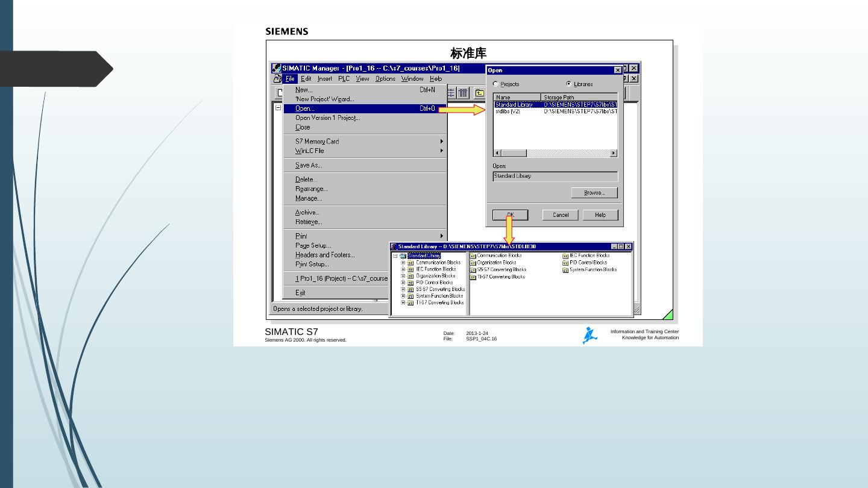Viewport: 868px width, 488px height.
Task: Click the IEC Function Blocks icon in right pane
Action: pos(565,256)
